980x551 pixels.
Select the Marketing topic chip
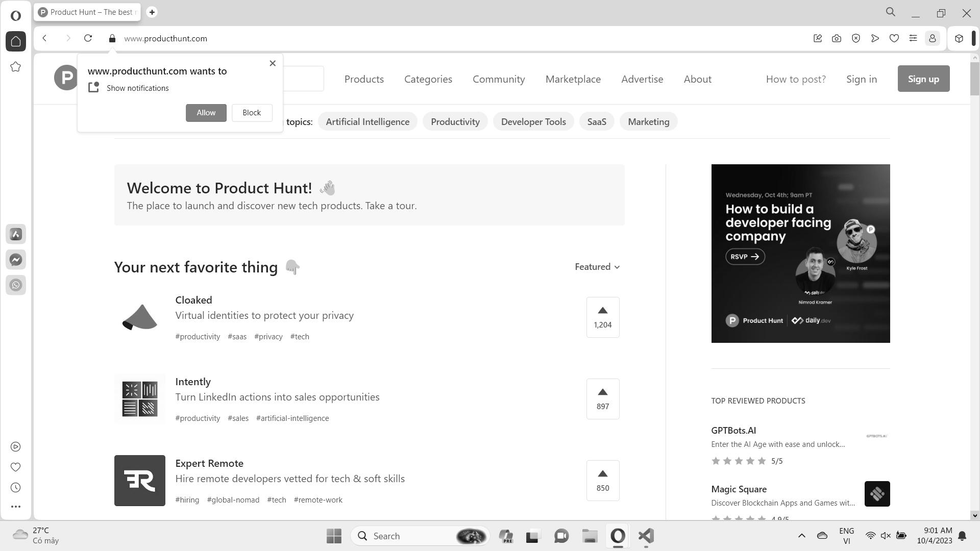pos(648,122)
